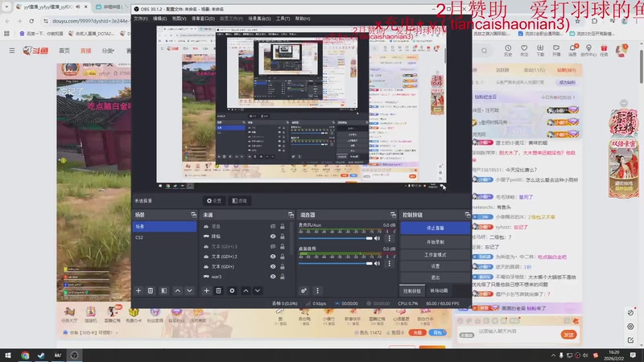Open source properties gear in Sources toolbar
The width and height of the screenshot is (644, 362).
coord(232,290)
